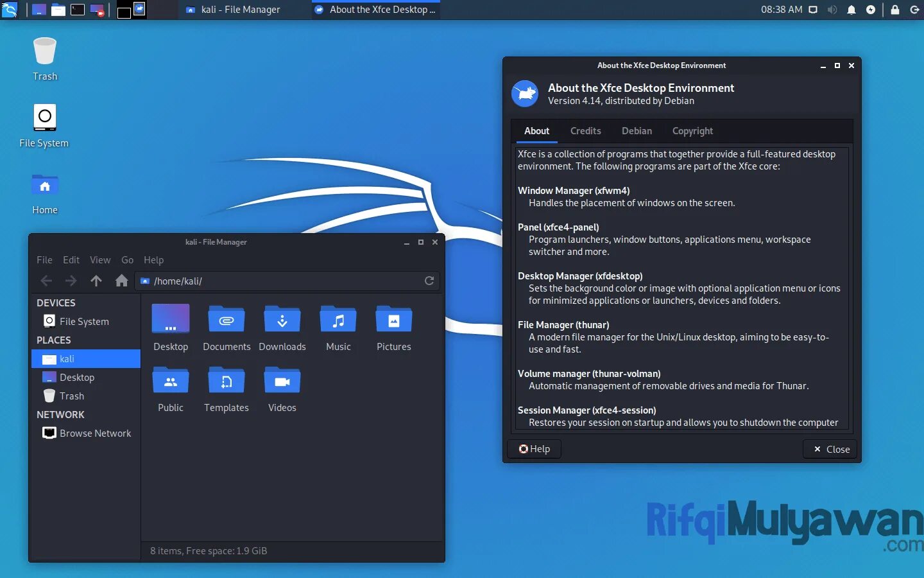Open the View menu in file manager
Image resolution: width=924 pixels, height=578 pixels.
click(100, 260)
